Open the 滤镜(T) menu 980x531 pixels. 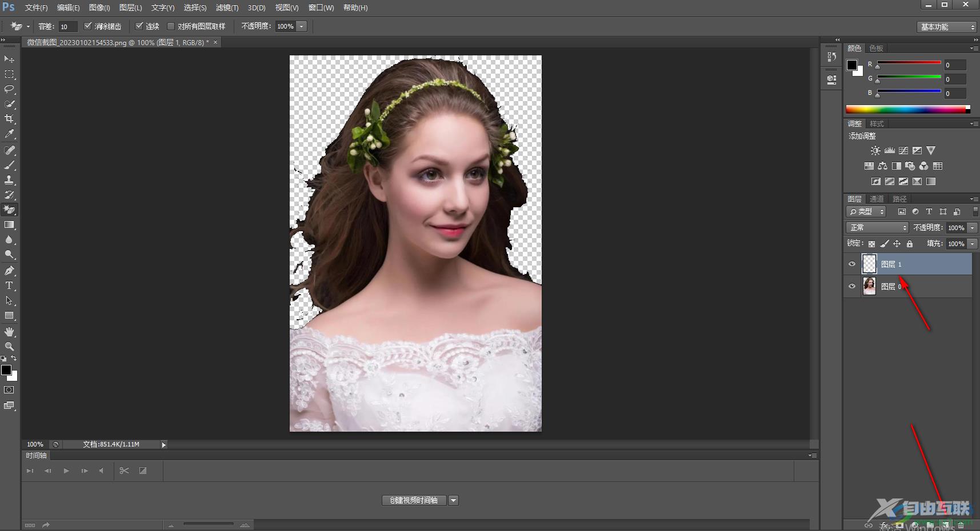coord(227,8)
